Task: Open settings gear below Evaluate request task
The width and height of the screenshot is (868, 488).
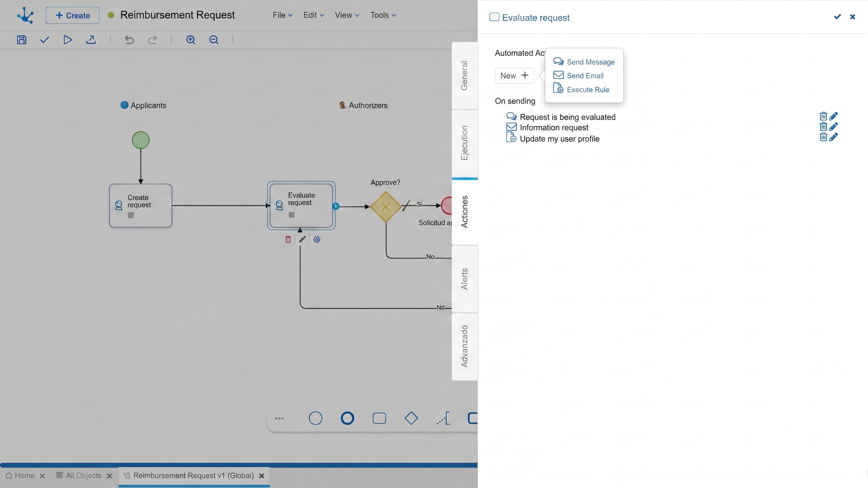Action: click(x=317, y=239)
